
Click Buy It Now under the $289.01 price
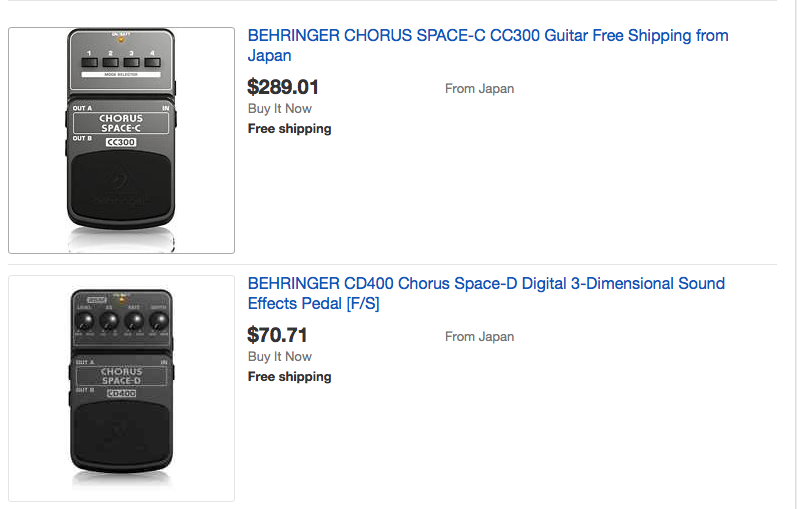pyautogui.click(x=279, y=108)
